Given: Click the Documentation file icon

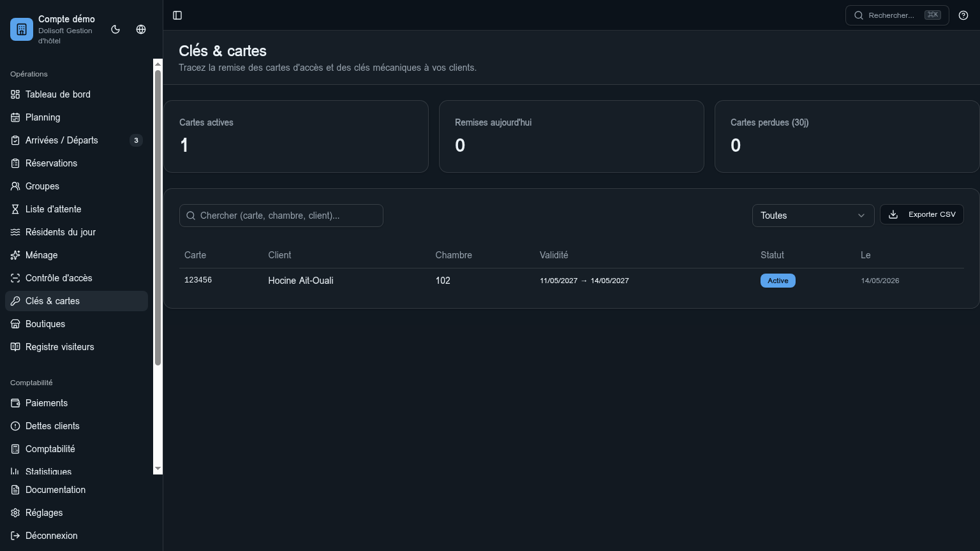Looking at the screenshot, I should (x=15, y=490).
